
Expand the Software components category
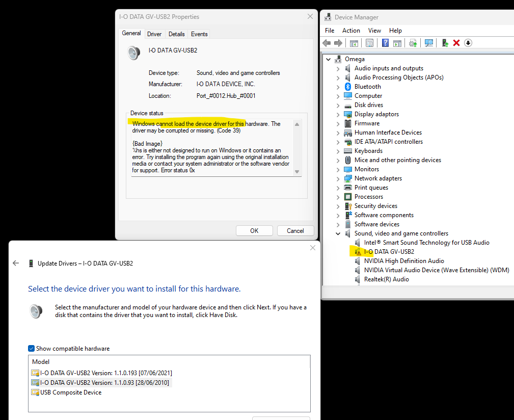tap(338, 216)
